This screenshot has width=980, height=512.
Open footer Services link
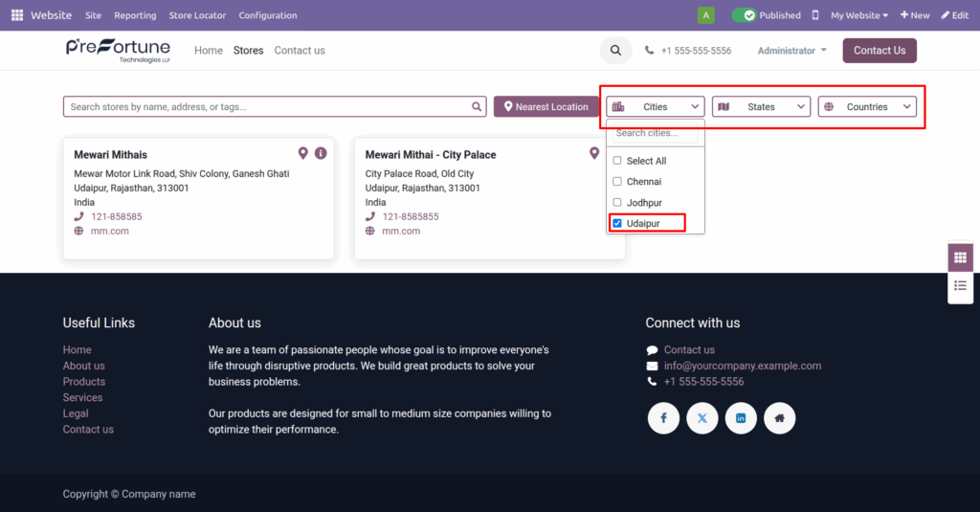click(82, 397)
